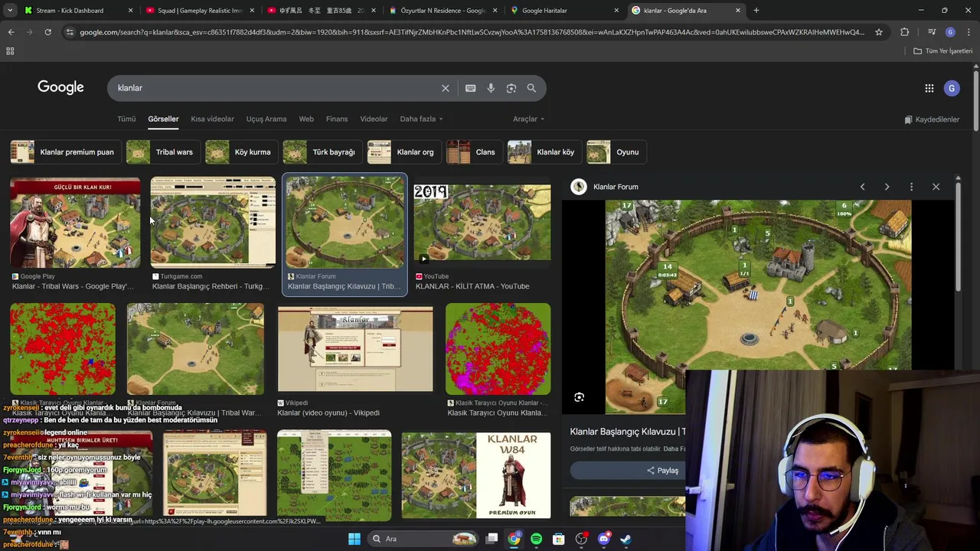Expand the Araçlar tools dropdown

coord(528,119)
